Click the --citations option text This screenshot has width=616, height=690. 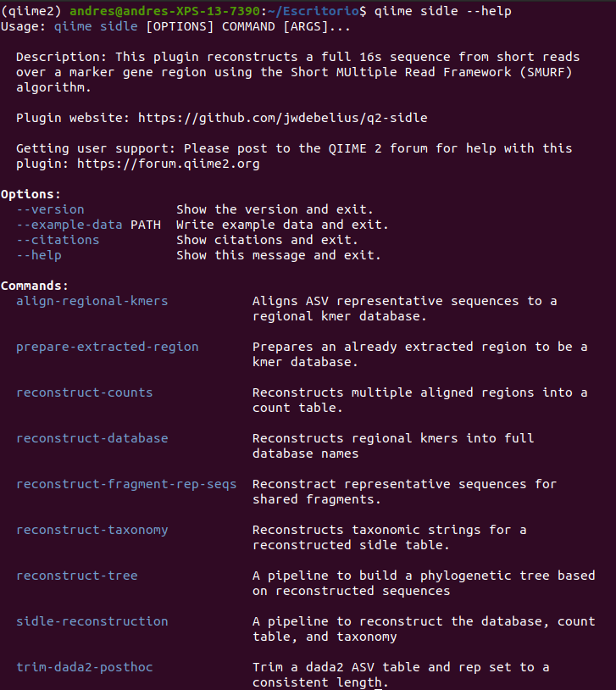pyautogui.click(x=58, y=240)
